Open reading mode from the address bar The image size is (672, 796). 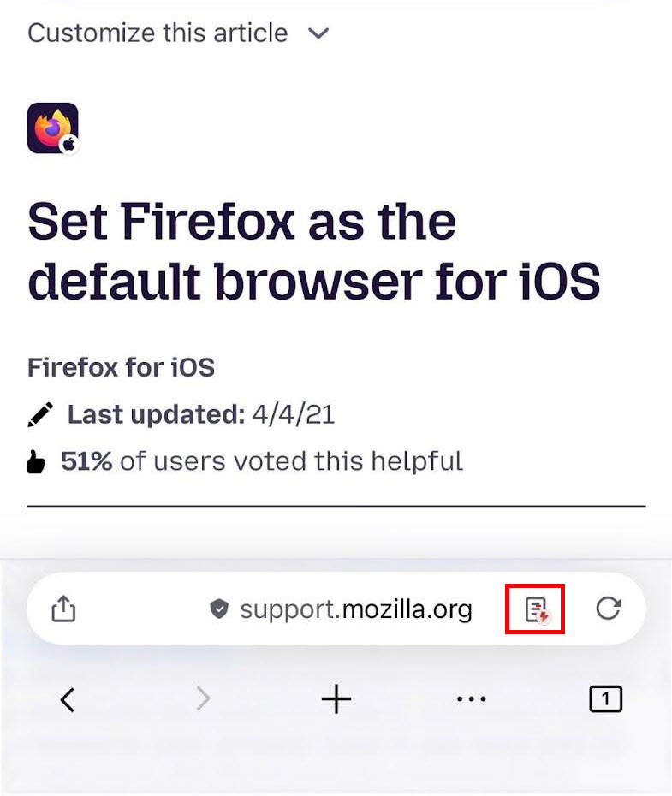(x=538, y=609)
